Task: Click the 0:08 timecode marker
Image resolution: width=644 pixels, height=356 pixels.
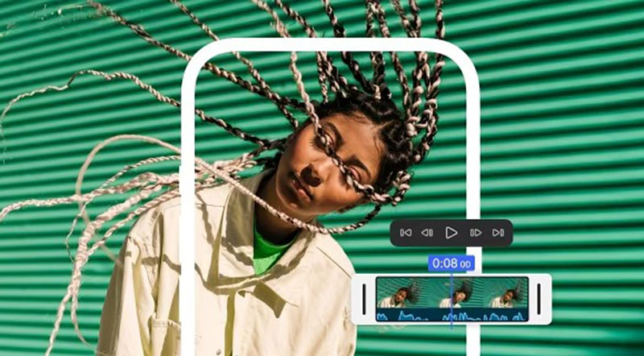Action: point(451,263)
